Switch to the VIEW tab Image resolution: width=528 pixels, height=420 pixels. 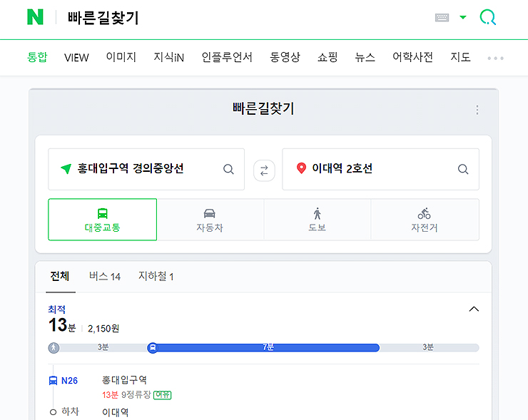pos(76,58)
